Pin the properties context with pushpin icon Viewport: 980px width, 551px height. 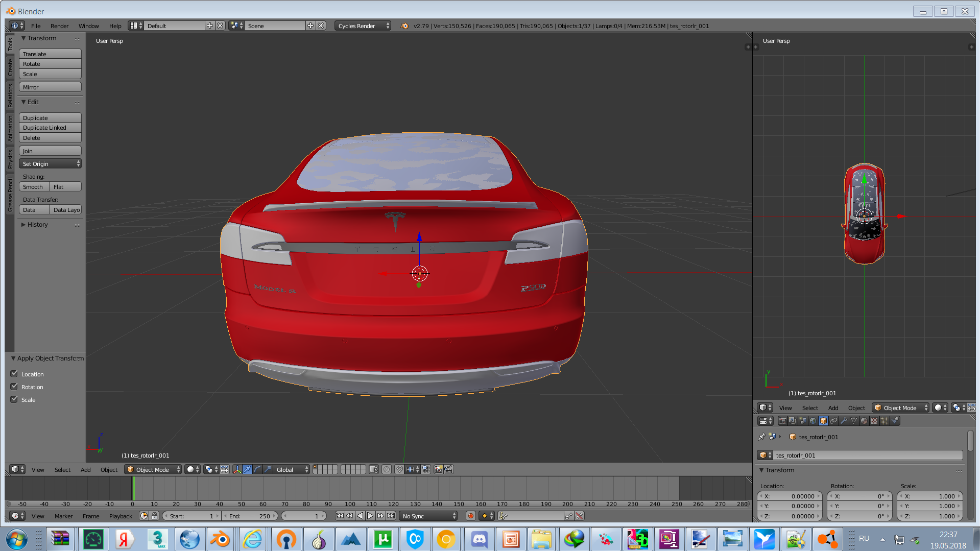tap(761, 437)
